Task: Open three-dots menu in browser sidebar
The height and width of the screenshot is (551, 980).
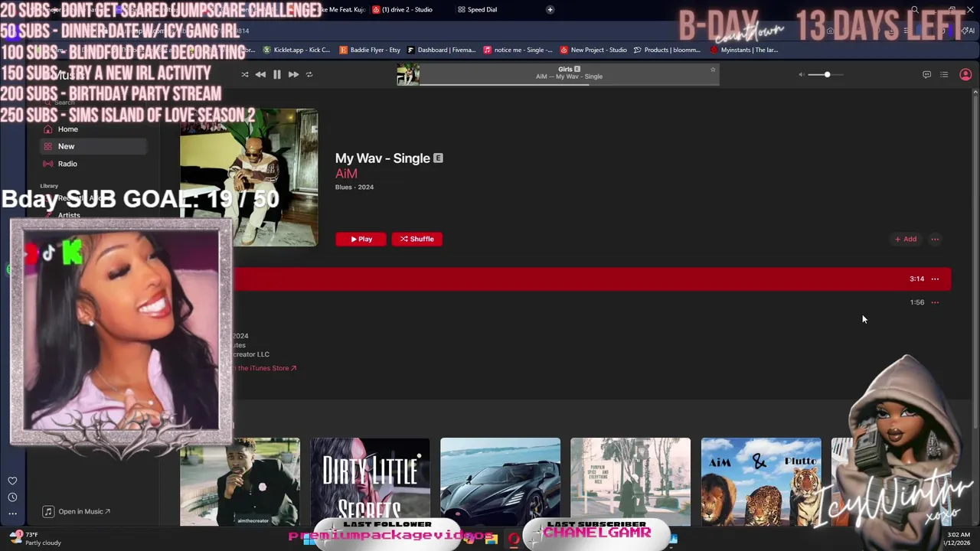Action: 12,514
